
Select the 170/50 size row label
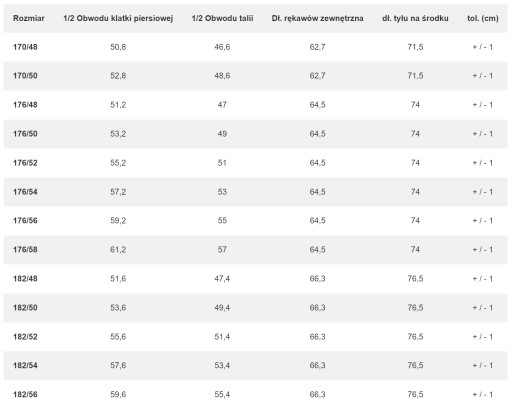(x=25, y=76)
